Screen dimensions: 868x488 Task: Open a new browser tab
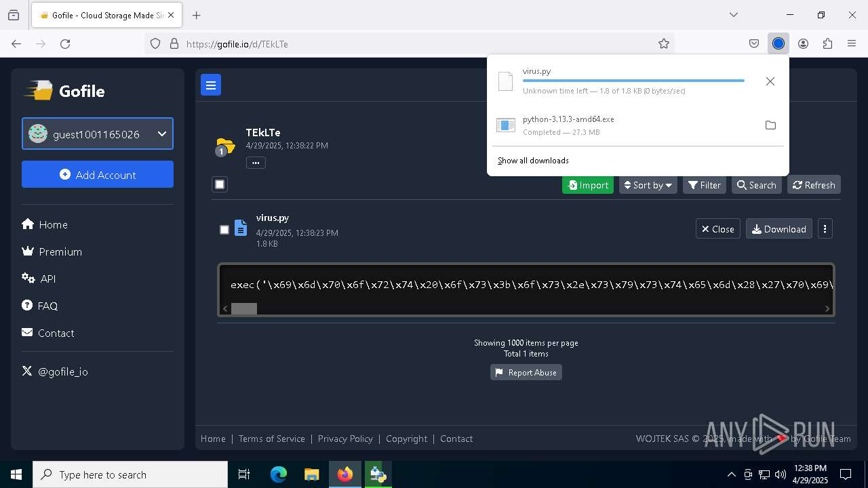(x=197, y=15)
